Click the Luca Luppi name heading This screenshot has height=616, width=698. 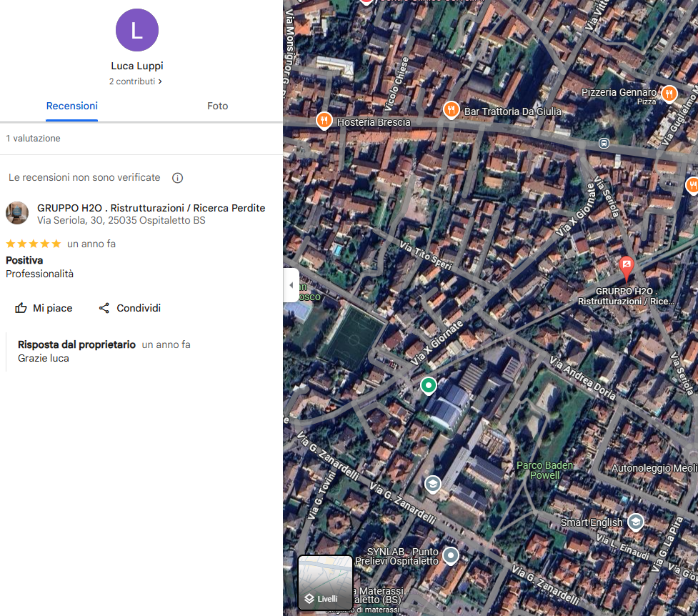[137, 66]
